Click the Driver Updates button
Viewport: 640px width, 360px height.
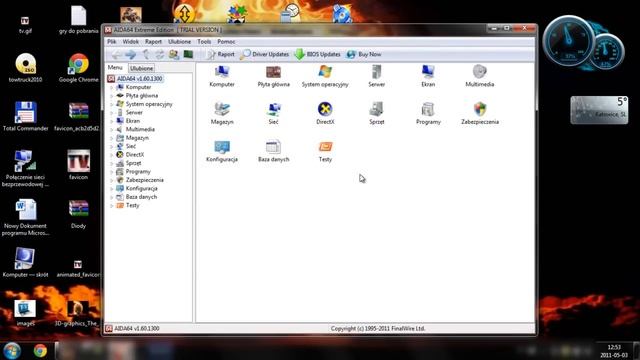click(264, 54)
